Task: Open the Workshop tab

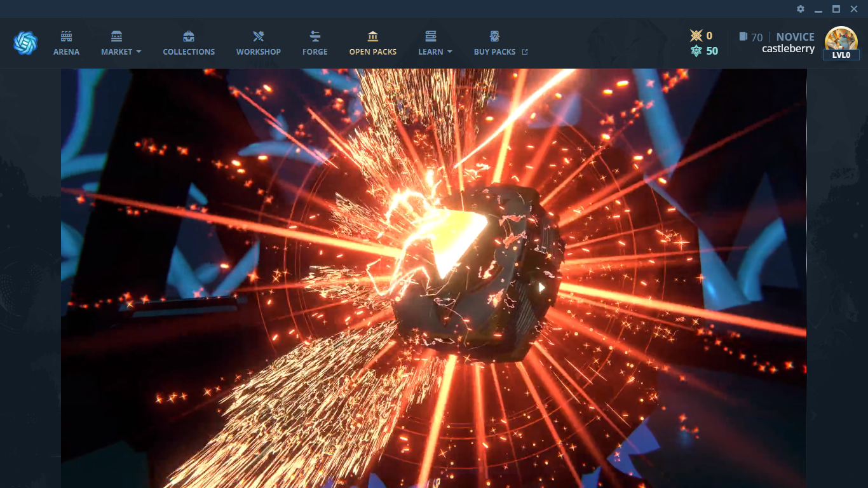Action: [259, 43]
